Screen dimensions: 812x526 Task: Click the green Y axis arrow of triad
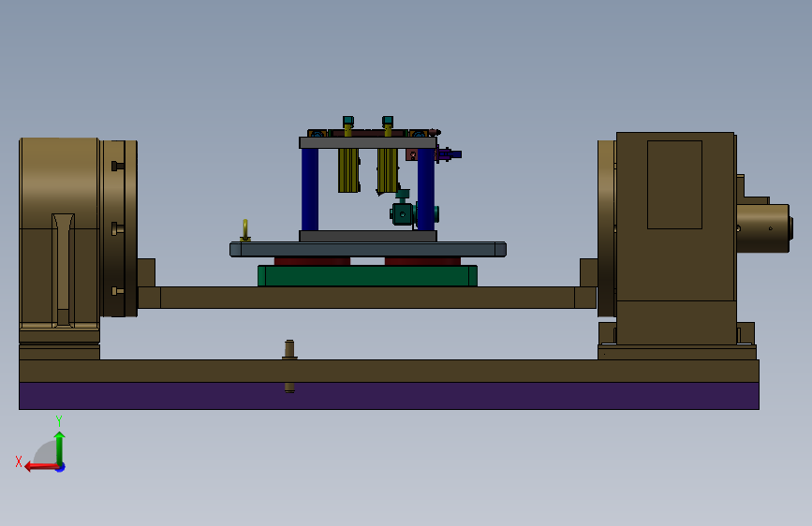[x=60, y=447]
